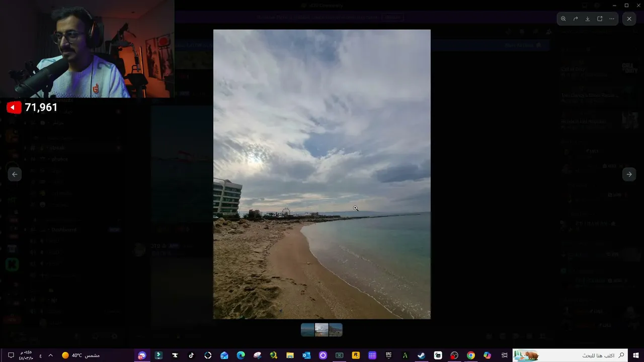Open the clock and date in the taskbar
The image size is (644, 362).
(x=26, y=355)
